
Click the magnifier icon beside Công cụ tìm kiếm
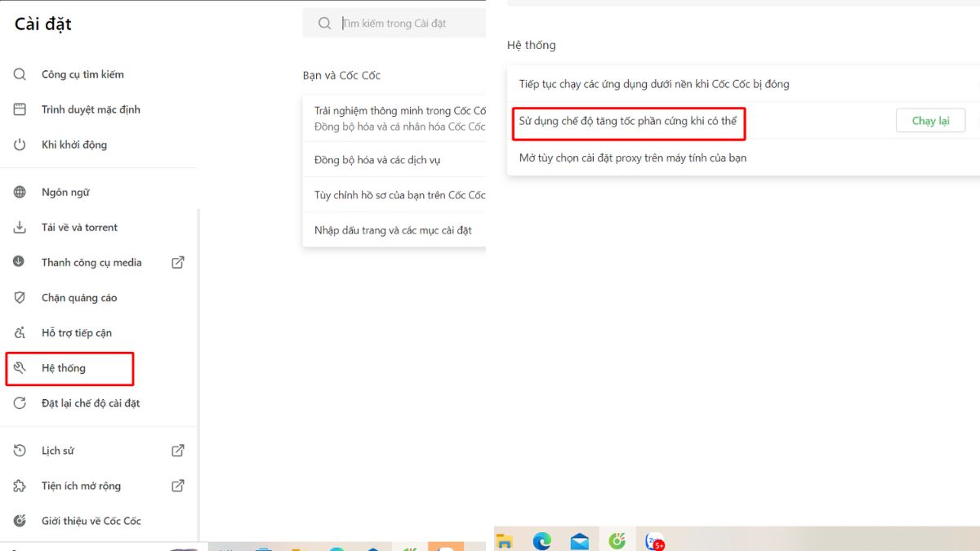[x=20, y=74]
